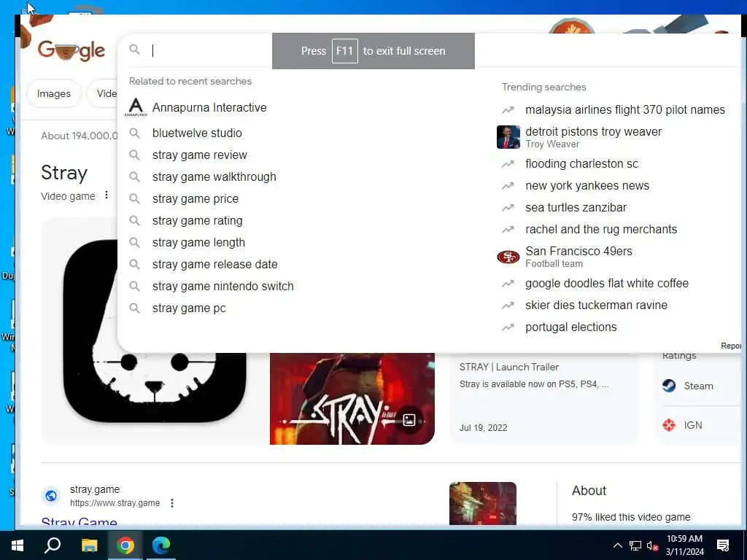Show hidden system tray icons
This screenshot has height=560, width=747.
pyautogui.click(x=617, y=545)
